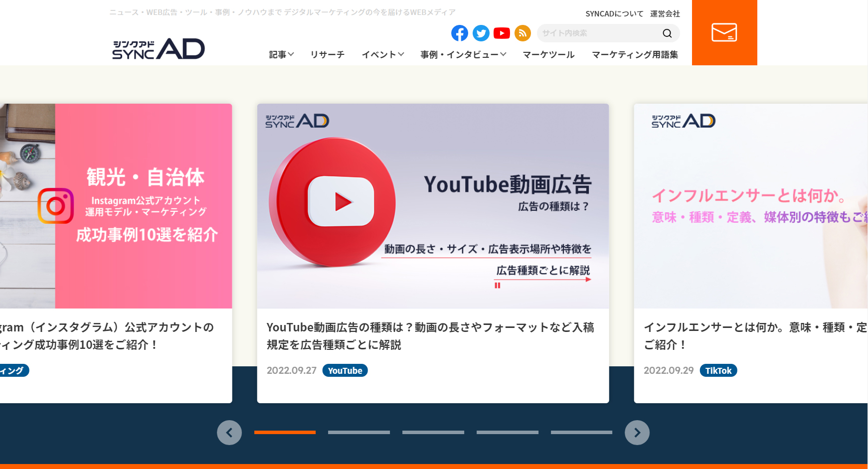This screenshot has width=868, height=469.
Task: Select the YouTube category tag badge
Action: 345,370
